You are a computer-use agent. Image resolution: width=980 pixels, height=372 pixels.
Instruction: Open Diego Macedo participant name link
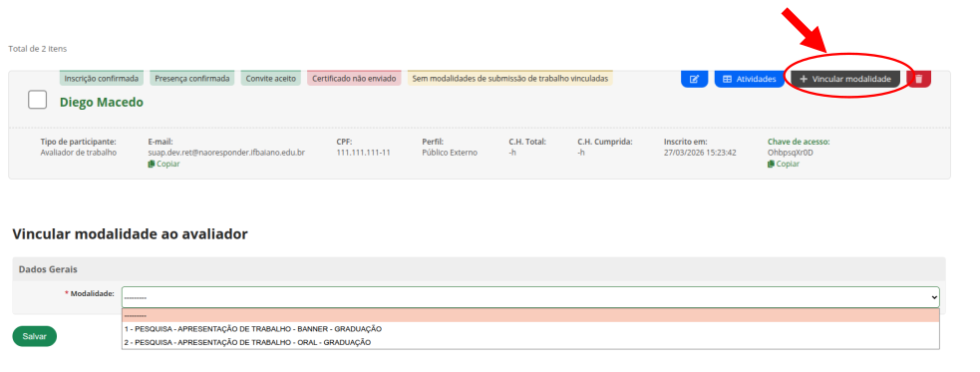(102, 102)
